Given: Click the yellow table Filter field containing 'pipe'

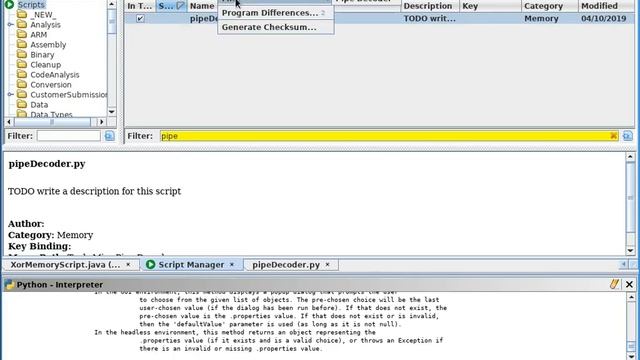Looking at the screenshot, I should [389, 136].
